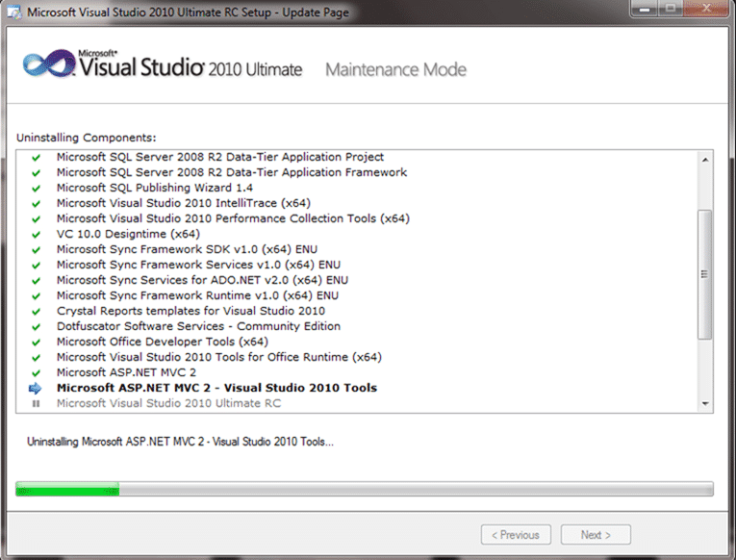Click the Uninstalling ASP.NET MVC 2 status message

point(180,442)
